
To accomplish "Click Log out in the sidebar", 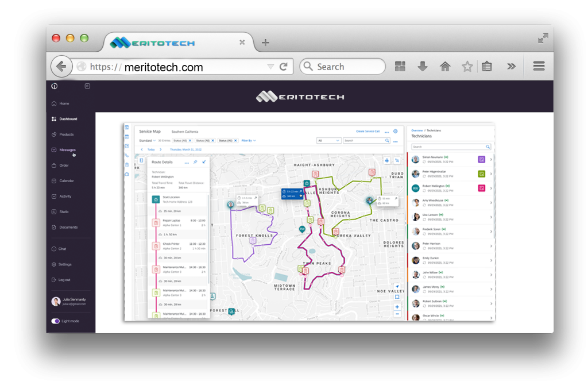I will click(x=61, y=280).
